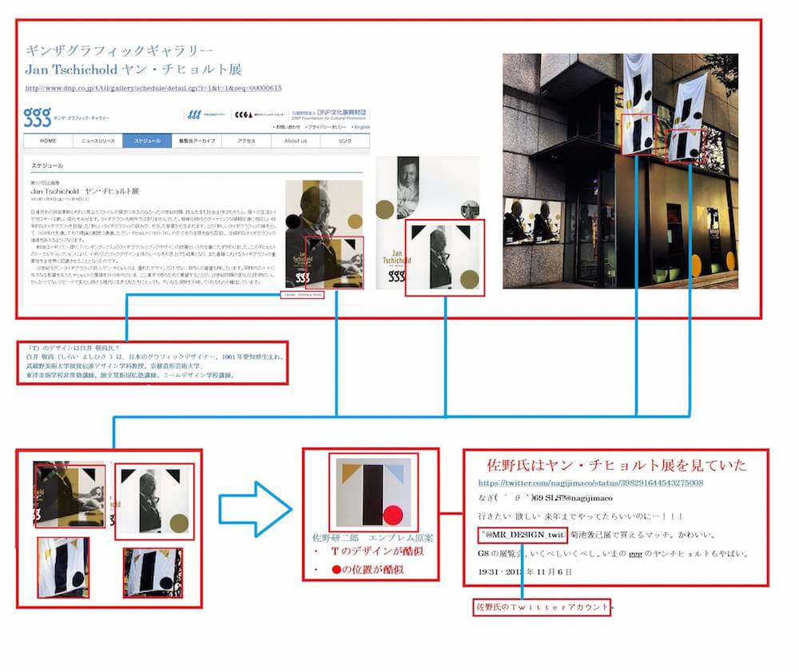The image size is (799, 672).
Task: Open the ニュースリリース tab
Action: pos(97,141)
